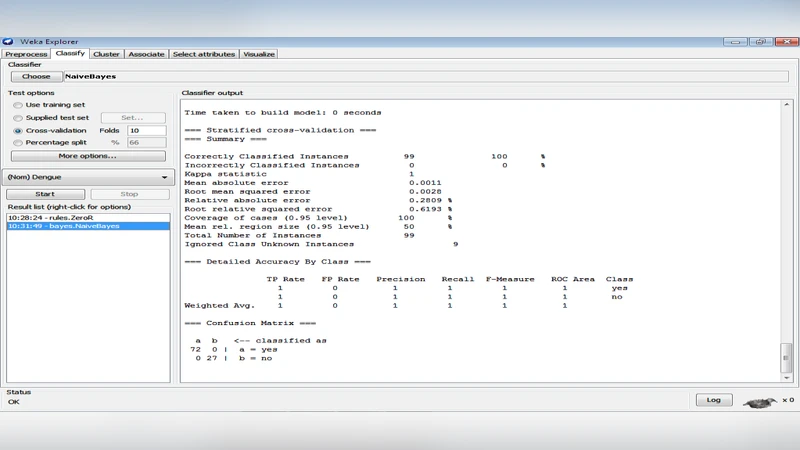The image size is (800, 450).
Task: Choose the Percentage split radio button
Action: (x=18, y=143)
